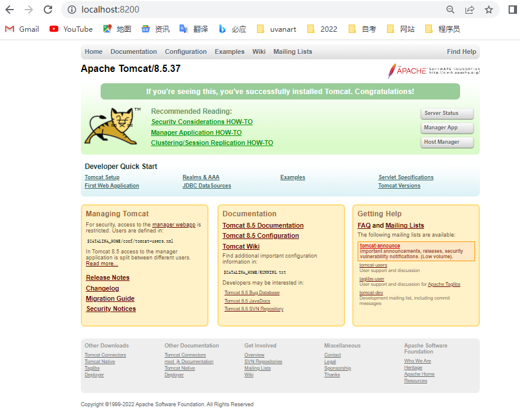520x420 pixels.
Task: Open the uvanart bookmark folder
Action: tap(277, 29)
